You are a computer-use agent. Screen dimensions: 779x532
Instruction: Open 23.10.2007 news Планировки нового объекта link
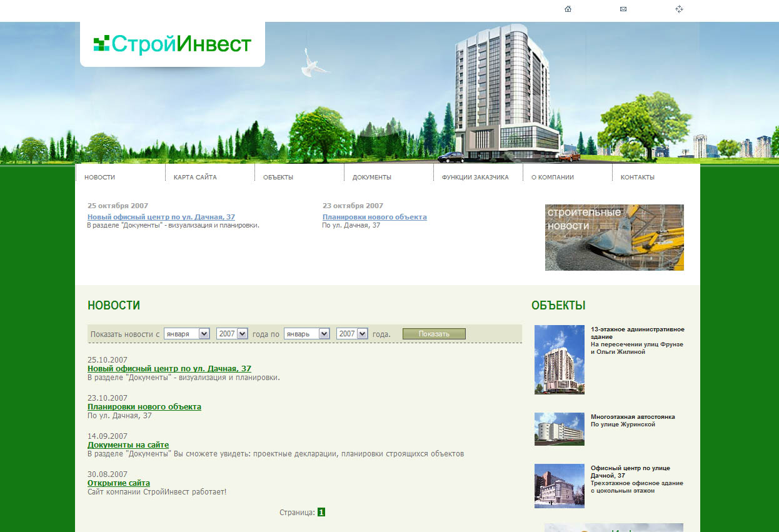click(x=144, y=406)
